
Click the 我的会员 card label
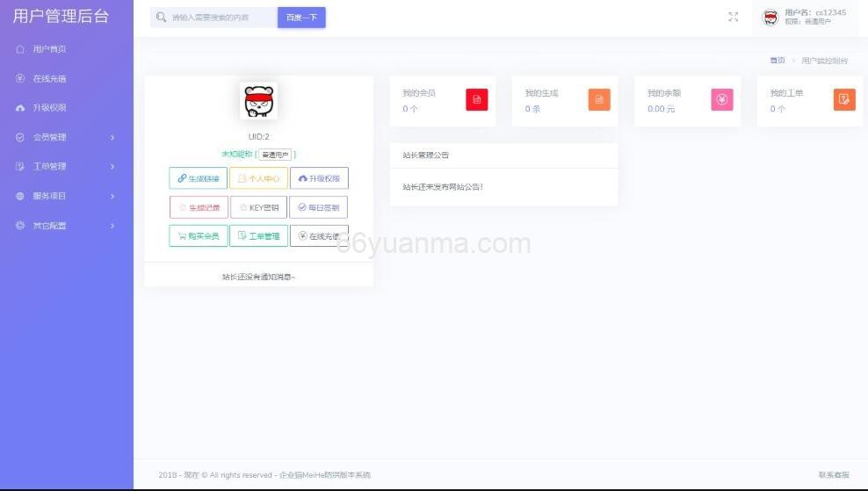(x=419, y=93)
